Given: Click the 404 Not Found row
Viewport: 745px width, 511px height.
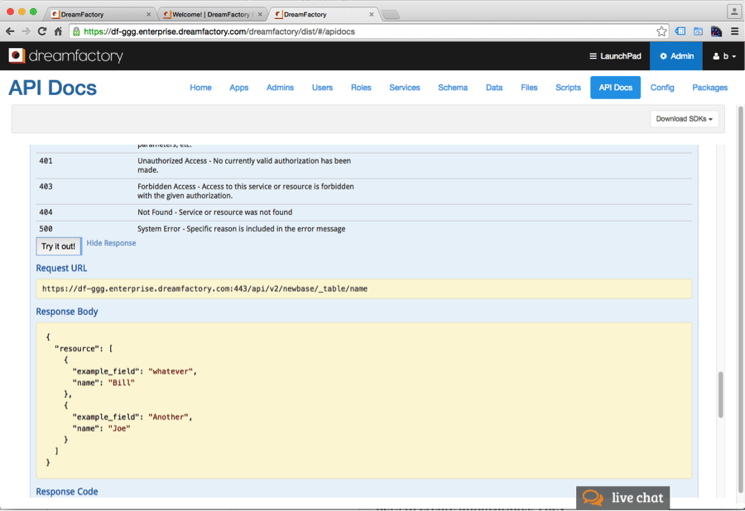Looking at the screenshot, I should click(x=364, y=212).
